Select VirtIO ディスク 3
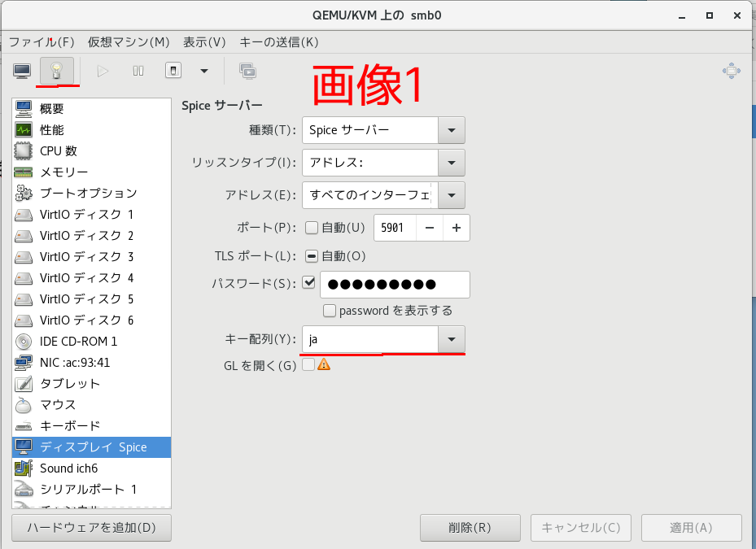The height and width of the screenshot is (549, 756). (92, 257)
